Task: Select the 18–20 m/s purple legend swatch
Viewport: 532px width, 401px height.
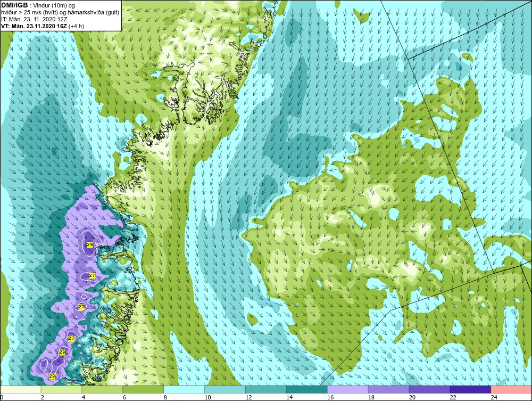Action: point(388,389)
